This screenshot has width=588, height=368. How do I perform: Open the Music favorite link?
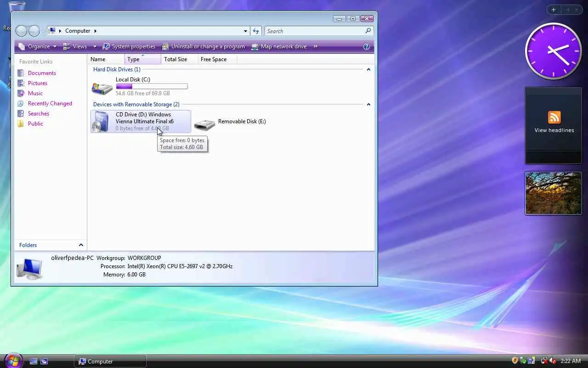35,93
